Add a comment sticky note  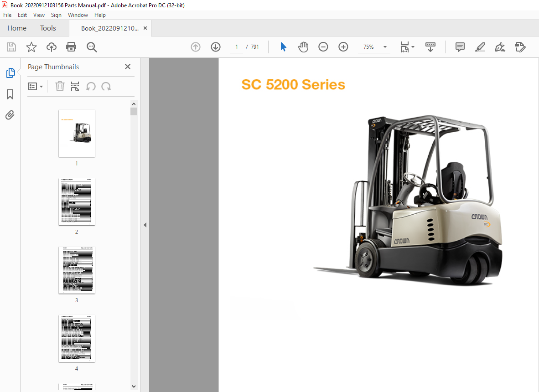tap(460, 47)
